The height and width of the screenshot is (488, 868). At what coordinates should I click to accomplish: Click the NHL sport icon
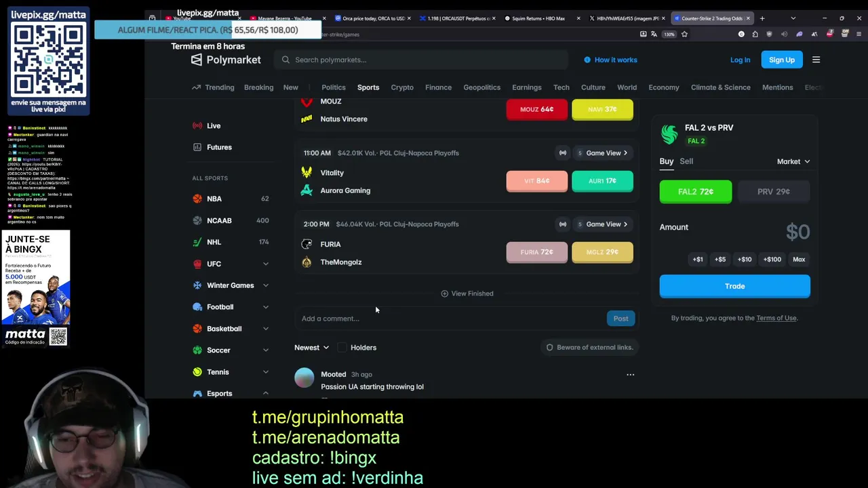pos(197,242)
